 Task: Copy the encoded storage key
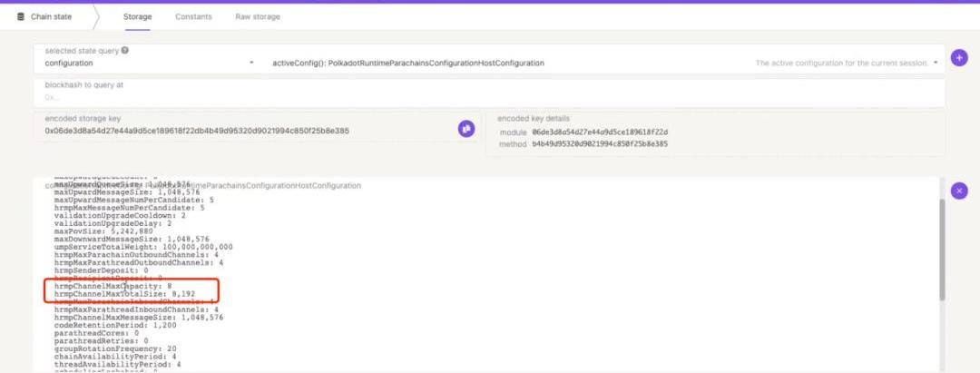click(466, 130)
